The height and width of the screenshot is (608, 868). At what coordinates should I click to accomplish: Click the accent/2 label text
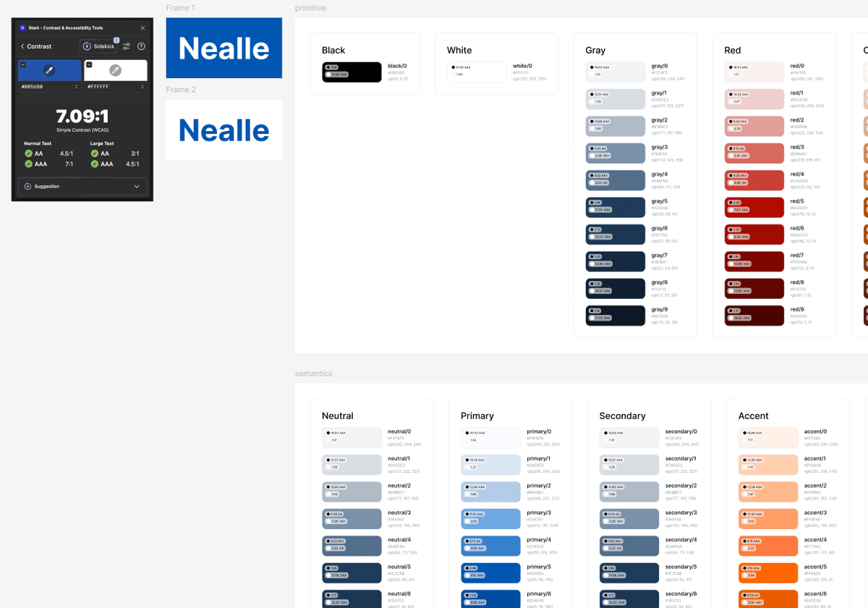pos(815,486)
